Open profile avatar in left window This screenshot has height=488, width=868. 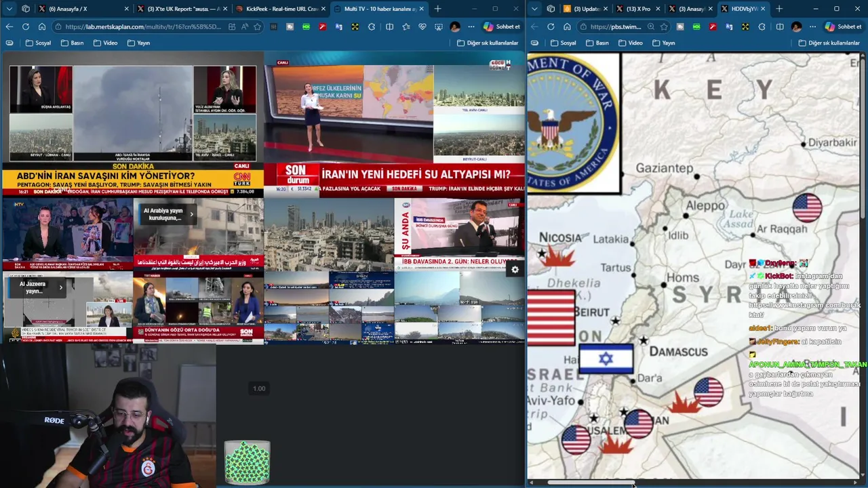pyautogui.click(x=455, y=26)
